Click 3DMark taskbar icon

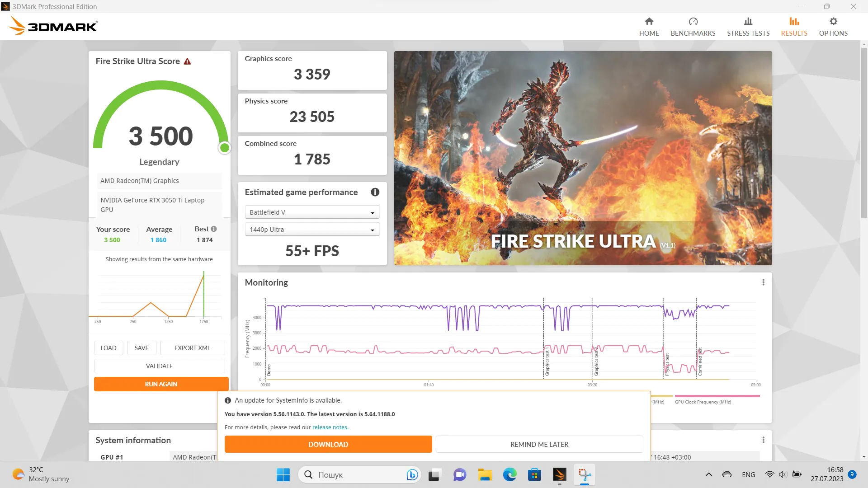coord(559,474)
